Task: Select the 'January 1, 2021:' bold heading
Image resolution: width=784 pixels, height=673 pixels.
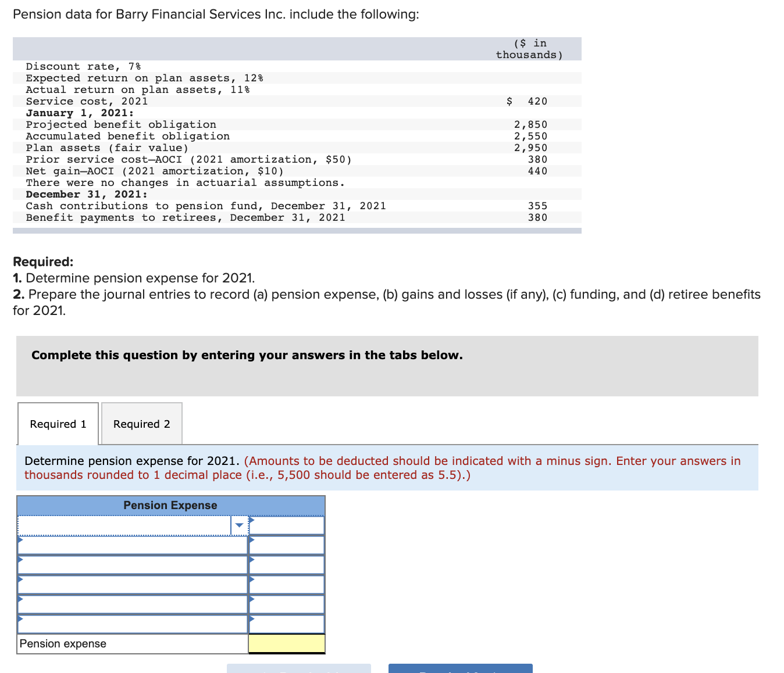Action: 80,113
